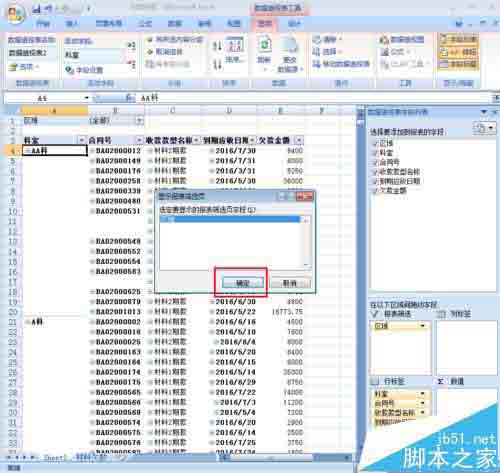Click the field list layout options icon
Image resolution: width=500 pixels, height=473 pixels.
[x=484, y=128]
